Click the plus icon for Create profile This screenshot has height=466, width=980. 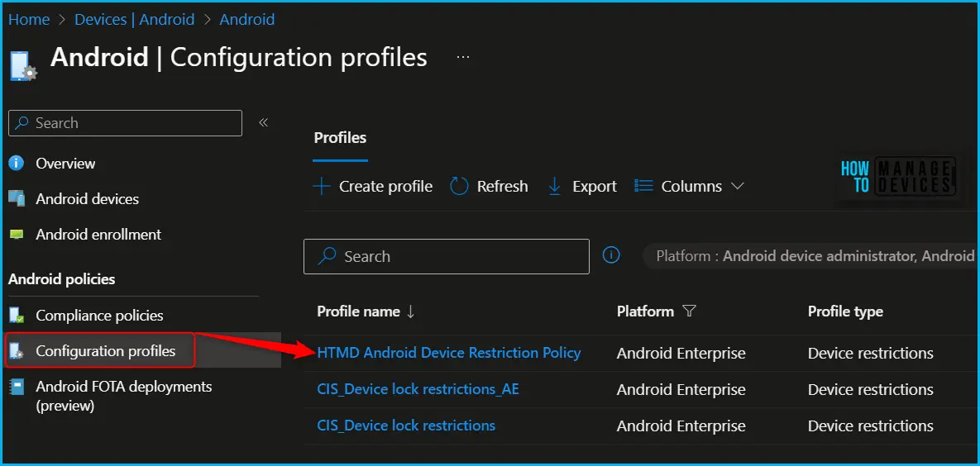[x=321, y=186]
